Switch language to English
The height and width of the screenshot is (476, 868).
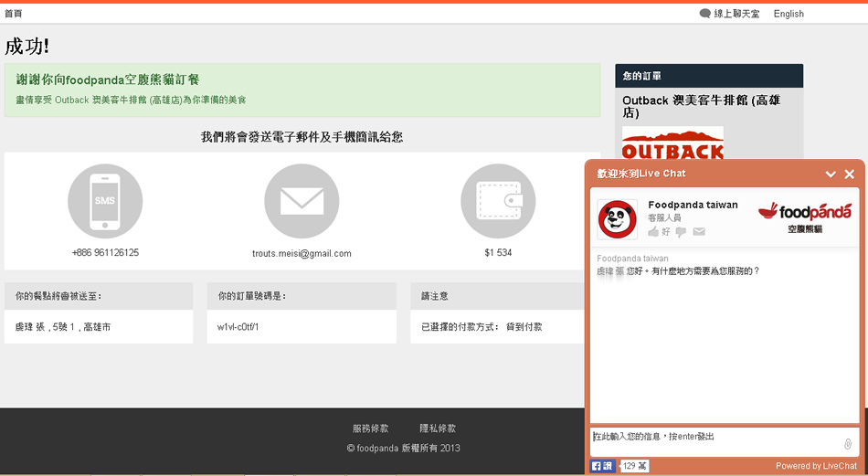[789, 14]
